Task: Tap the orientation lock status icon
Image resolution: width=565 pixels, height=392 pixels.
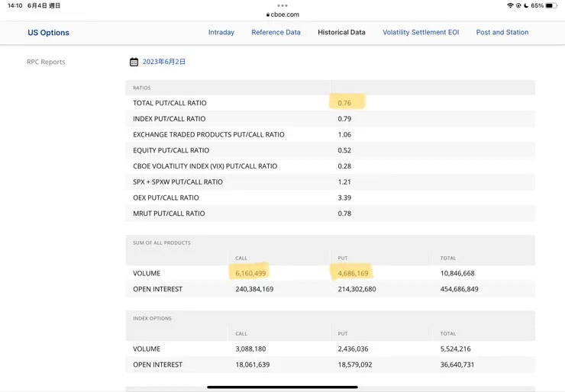Action: pos(518,5)
